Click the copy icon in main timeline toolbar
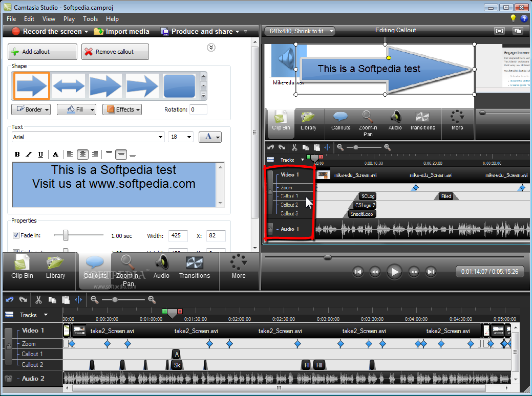532x396 pixels. 52,300
